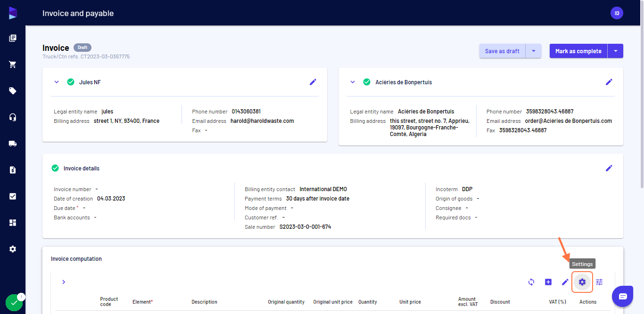Click phone number 0143060381
644x314 pixels.
click(x=246, y=112)
